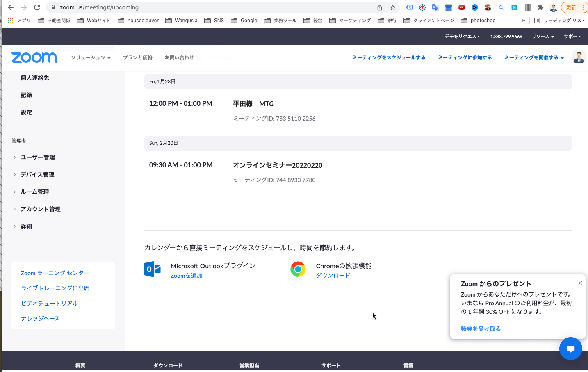Click サポート in the top bar
588x372 pixels.
tap(572, 37)
